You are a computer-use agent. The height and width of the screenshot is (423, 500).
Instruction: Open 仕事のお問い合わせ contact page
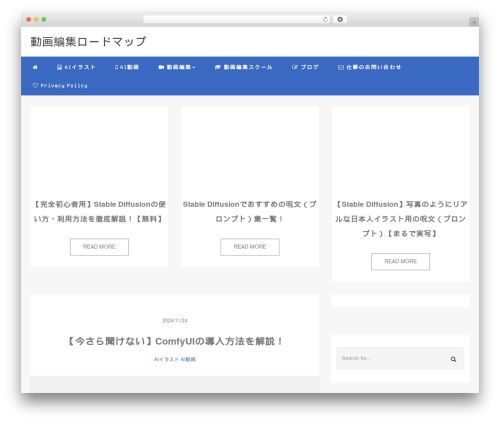tap(369, 67)
